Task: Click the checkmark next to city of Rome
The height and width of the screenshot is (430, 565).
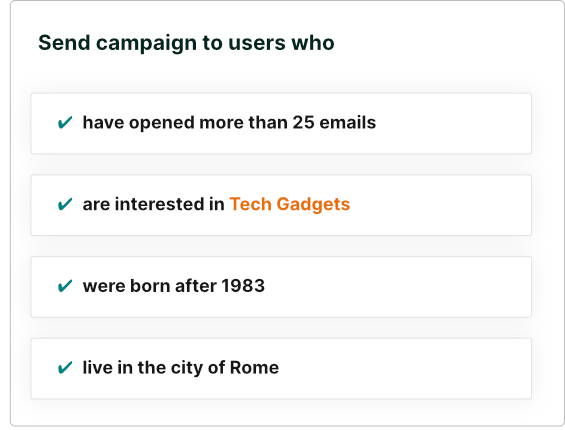Action: [x=65, y=368]
